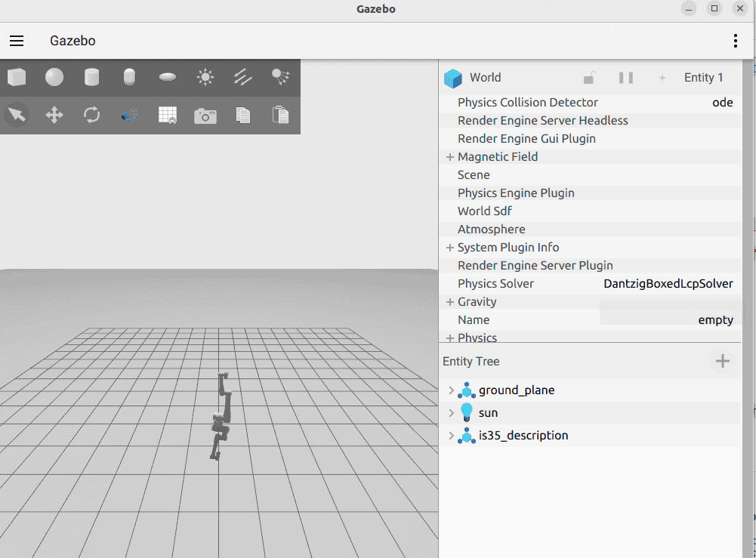
Task: Toggle the inspector pause button
Action: [626, 78]
